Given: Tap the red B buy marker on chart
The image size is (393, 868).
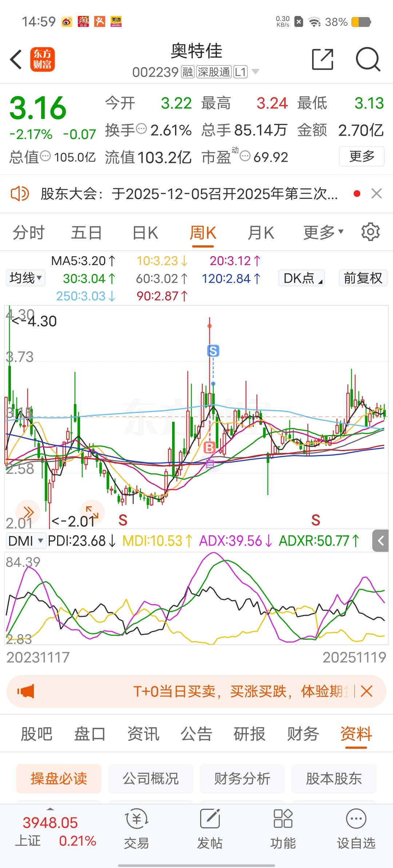Looking at the screenshot, I should [209, 447].
